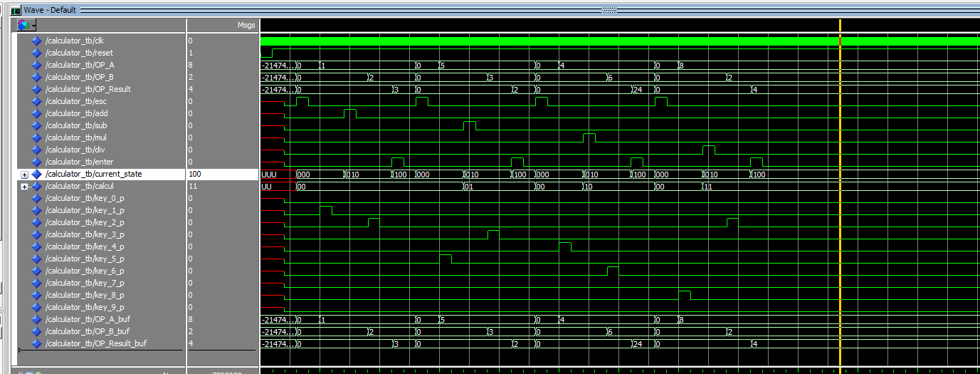Click the Wave window icon in the title bar

[16, 11]
